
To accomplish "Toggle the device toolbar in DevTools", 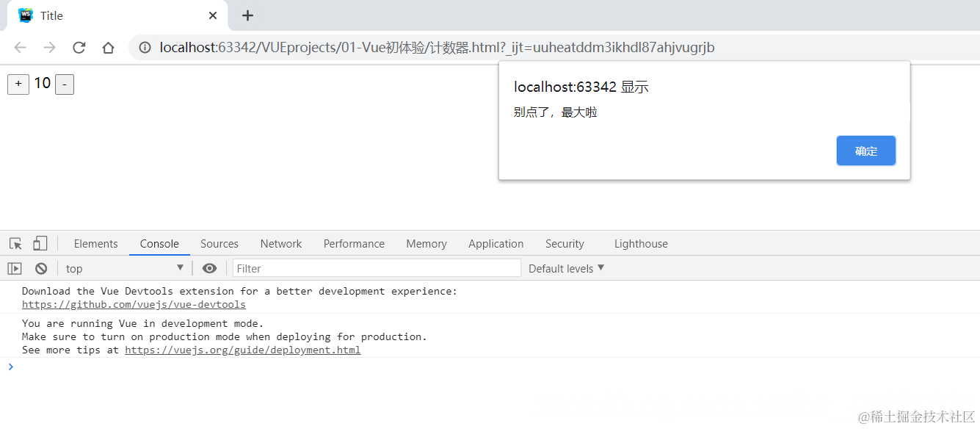I will pos(40,244).
